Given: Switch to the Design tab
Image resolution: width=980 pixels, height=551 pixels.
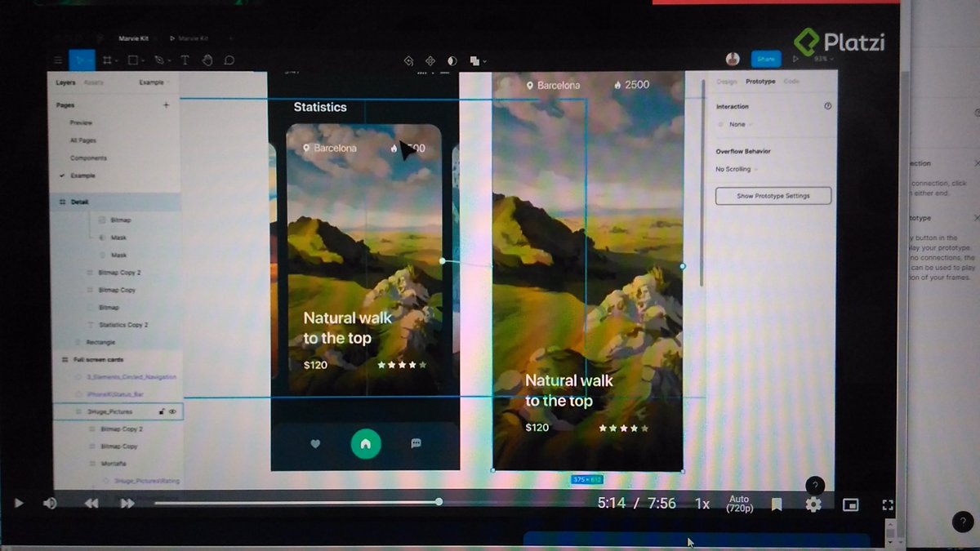Looking at the screenshot, I should [x=726, y=82].
